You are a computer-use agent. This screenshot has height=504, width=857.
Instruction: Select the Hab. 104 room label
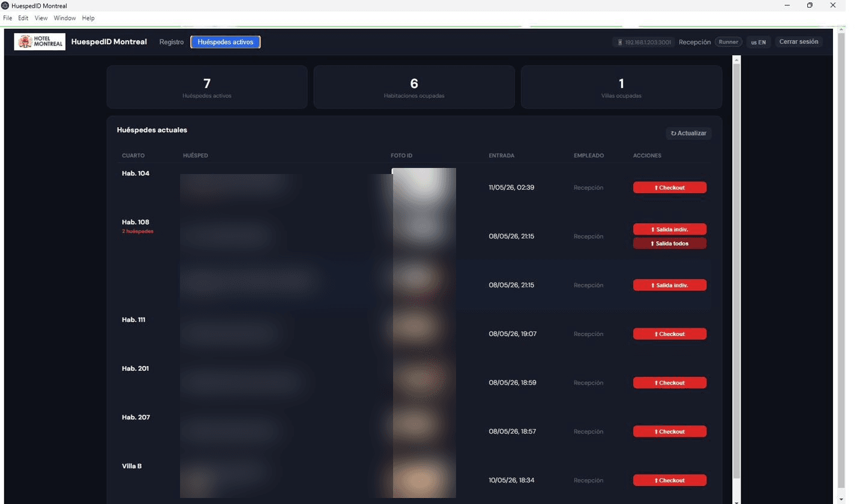pyautogui.click(x=136, y=173)
